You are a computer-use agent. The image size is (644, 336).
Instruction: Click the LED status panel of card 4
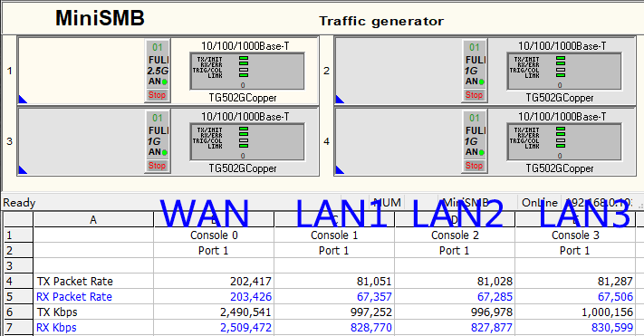tap(564, 141)
